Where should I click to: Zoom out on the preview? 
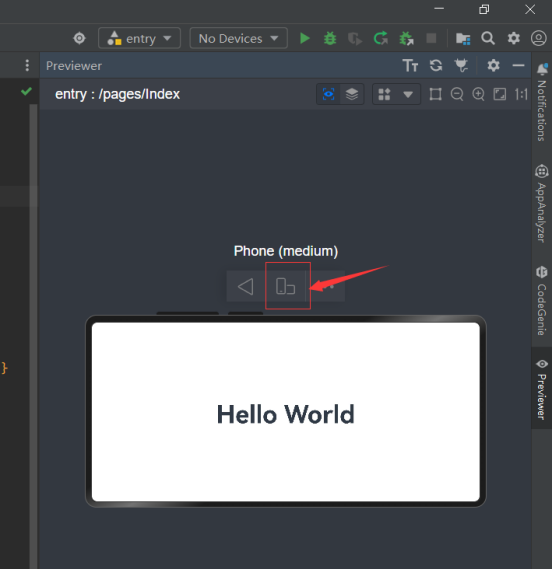pyautogui.click(x=457, y=94)
